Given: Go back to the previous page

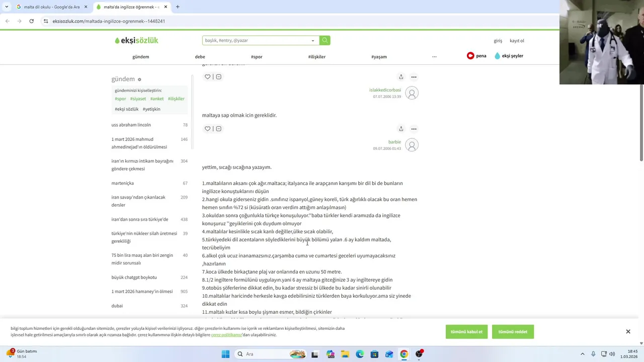Looking at the screenshot, I should pos(7,21).
